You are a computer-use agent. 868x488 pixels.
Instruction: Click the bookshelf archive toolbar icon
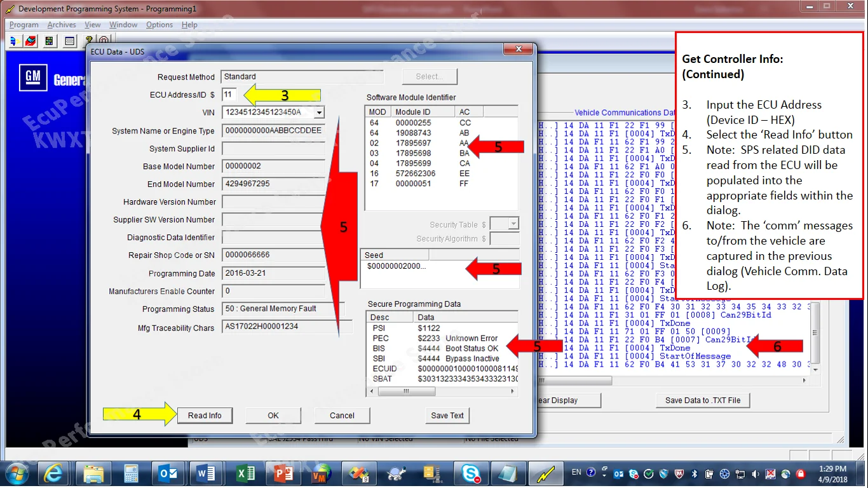(50, 41)
